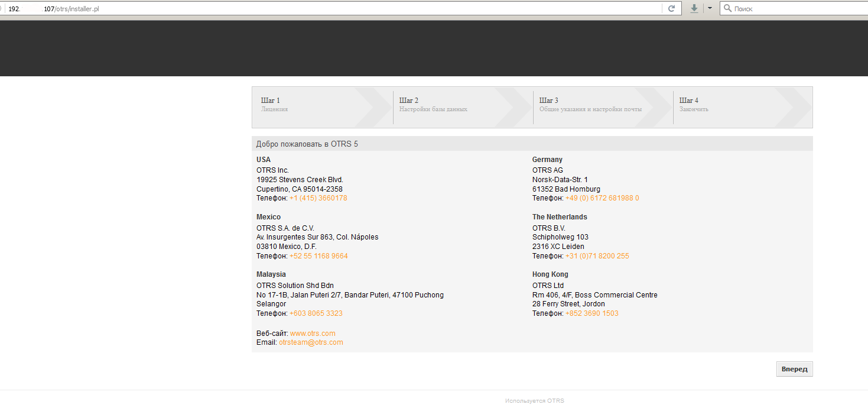Click 28 Ferry Street, Jordon text
The image size is (868, 411).
click(568, 304)
